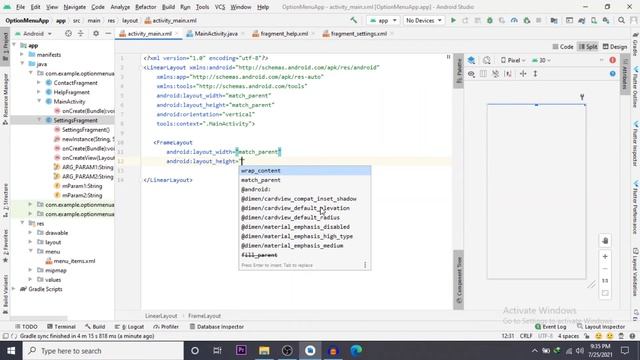The width and height of the screenshot is (640, 360).
Task: Open Microsoft Edge in taskbar
Action: pyautogui.click(x=356, y=351)
